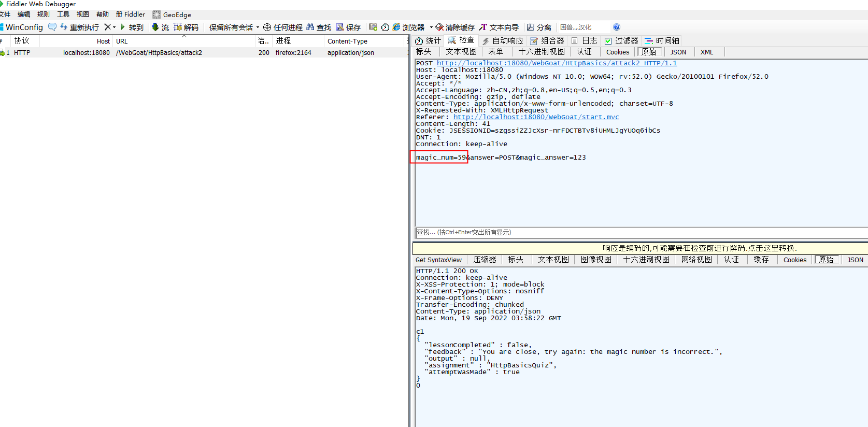The image size is (868, 427).
Task: Click the 浏览器 browser launch button
Action: (408, 27)
